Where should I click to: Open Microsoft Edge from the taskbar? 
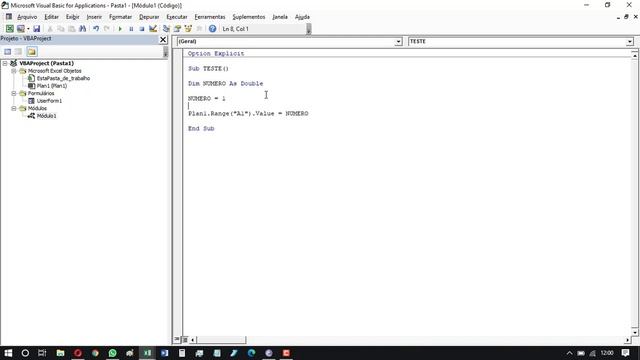coord(251,353)
